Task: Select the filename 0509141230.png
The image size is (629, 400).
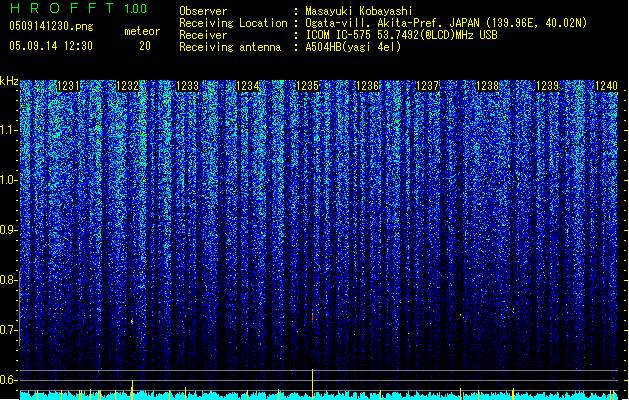Action: pyautogui.click(x=51, y=26)
